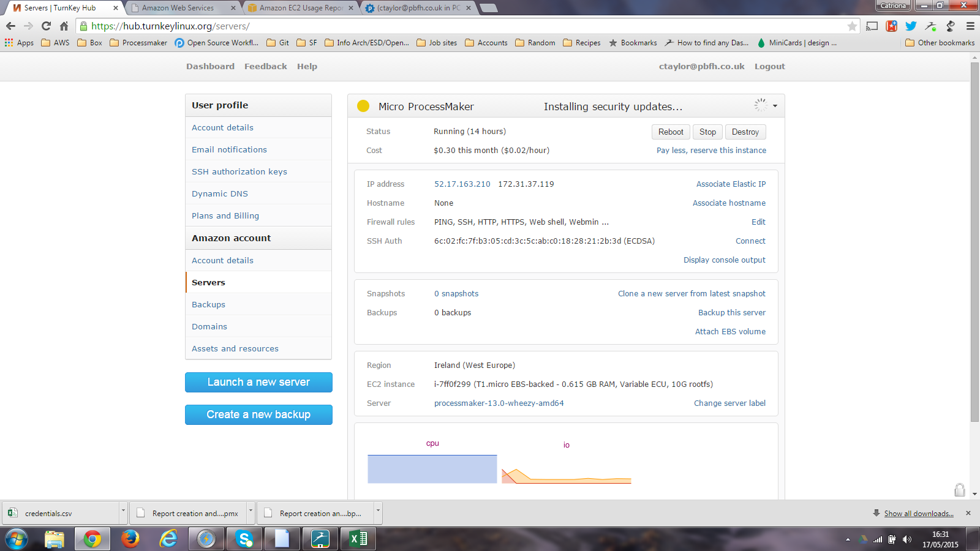This screenshot has height=551, width=980.
Task: Click the browser home icon
Action: click(64, 26)
